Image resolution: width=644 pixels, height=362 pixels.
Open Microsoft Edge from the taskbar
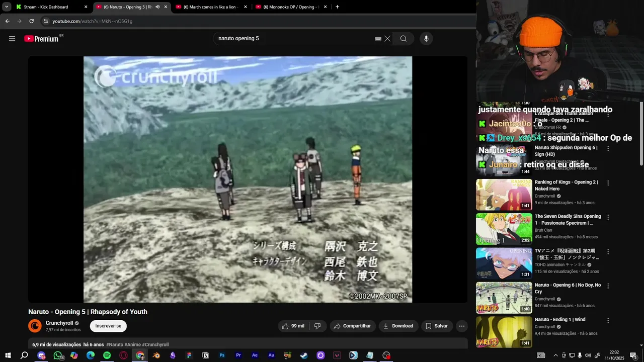[91, 355]
